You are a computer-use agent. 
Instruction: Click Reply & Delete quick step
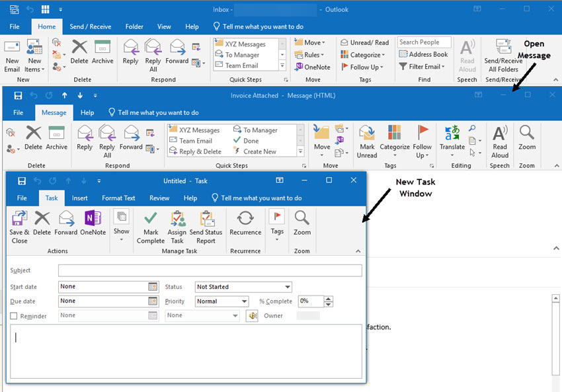pos(195,151)
